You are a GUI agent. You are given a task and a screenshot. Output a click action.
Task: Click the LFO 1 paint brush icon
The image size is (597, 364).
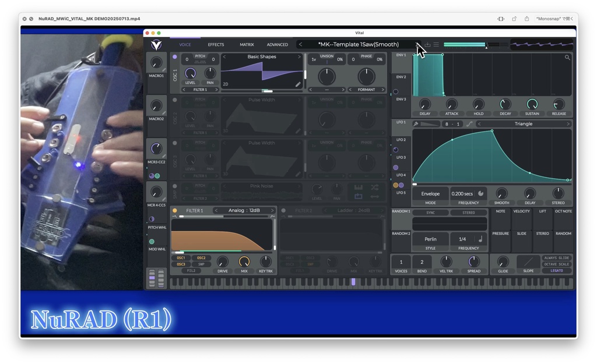pyautogui.click(x=416, y=124)
